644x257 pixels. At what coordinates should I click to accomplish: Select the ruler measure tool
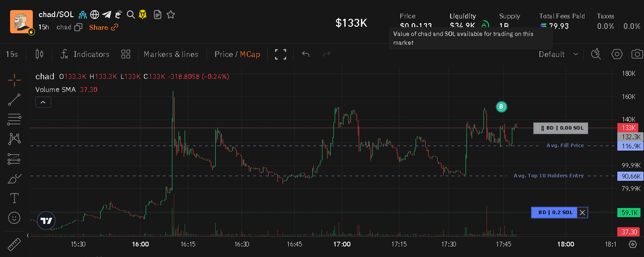(14, 244)
